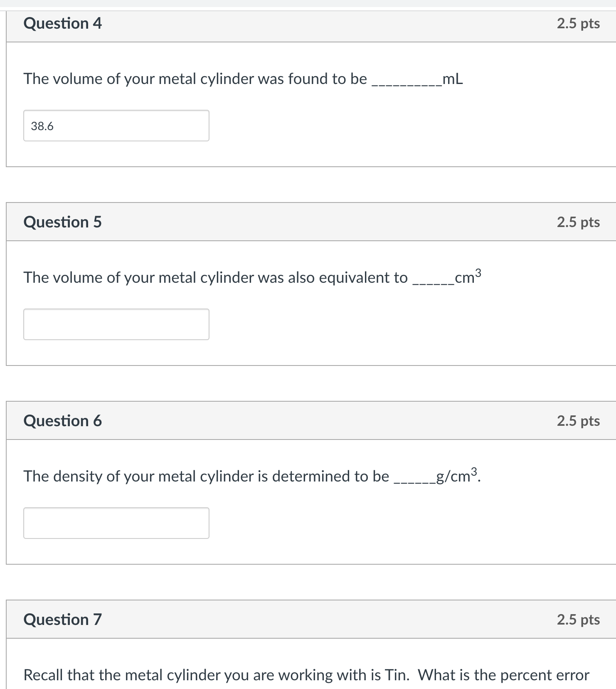Viewport: 616px width, 689px height.
Task: Click the 2.5 pts label on Question 4
Action: coord(578,23)
